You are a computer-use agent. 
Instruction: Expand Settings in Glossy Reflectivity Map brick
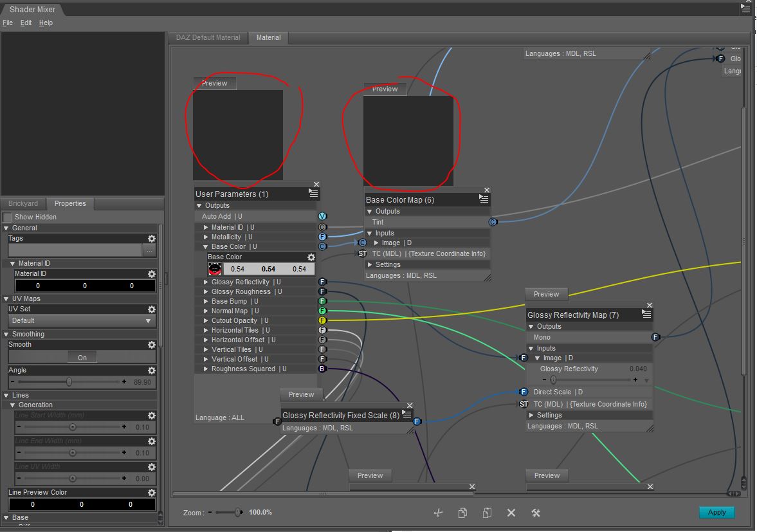(531, 415)
